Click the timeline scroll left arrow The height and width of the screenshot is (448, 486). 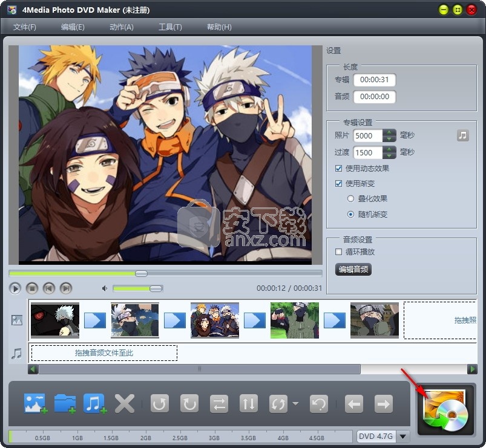pyautogui.click(x=33, y=369)
